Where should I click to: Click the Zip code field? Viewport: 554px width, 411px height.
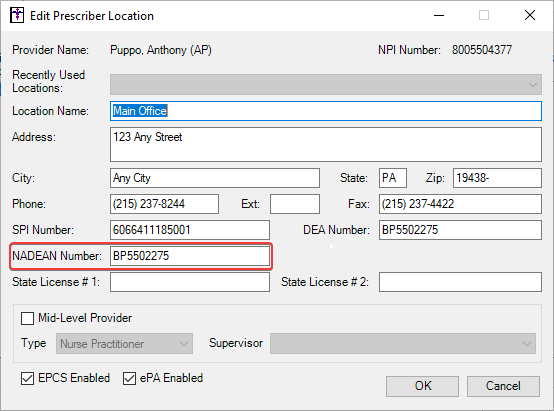(x=497, y=178)
